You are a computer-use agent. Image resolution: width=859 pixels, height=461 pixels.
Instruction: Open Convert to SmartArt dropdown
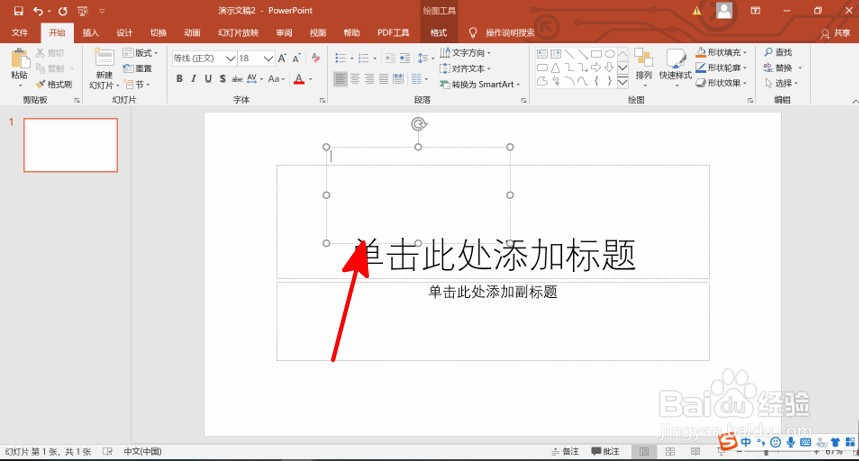(479, 84)
